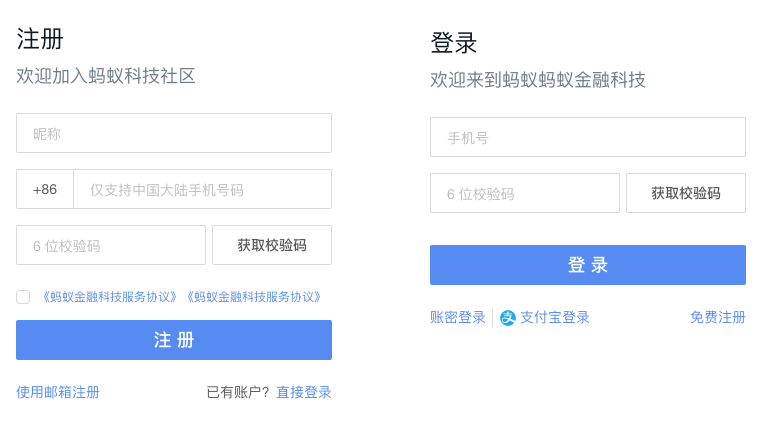Go to 免费注册 free registration

click(x=718, y=317)
